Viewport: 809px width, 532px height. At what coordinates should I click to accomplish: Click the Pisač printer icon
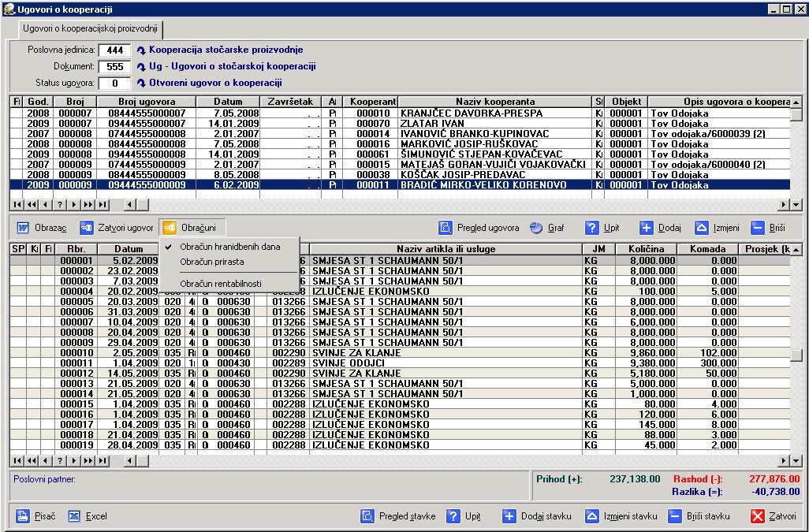click(23, 516)
